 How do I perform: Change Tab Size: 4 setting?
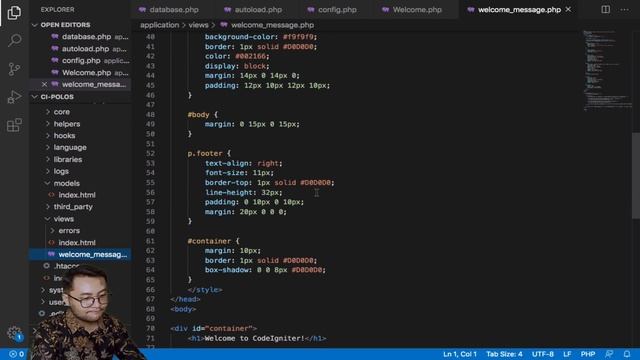[504, 354]
